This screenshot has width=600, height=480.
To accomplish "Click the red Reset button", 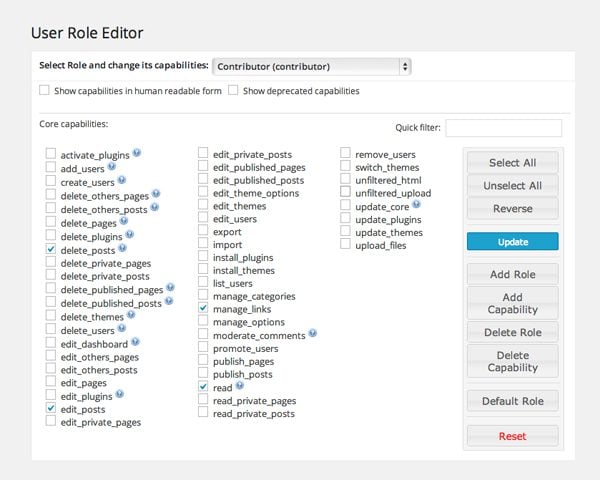I will tap(512, 436).
